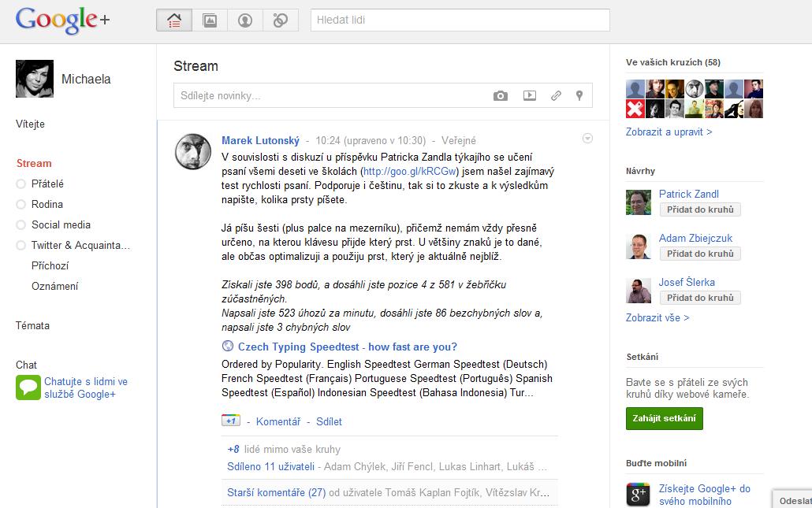The image size is (812, 508).
Task: Open Veřejné visibility on the post
Action: (x=459, y=141)
